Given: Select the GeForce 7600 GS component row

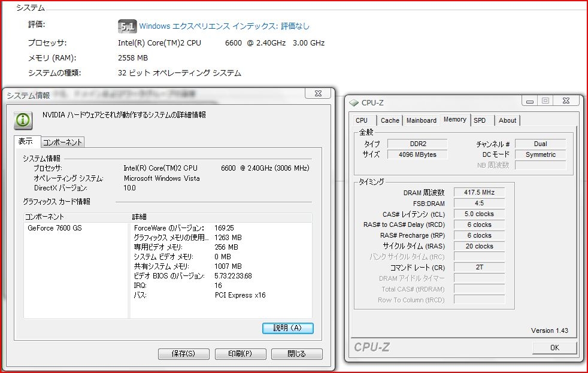Looking at the screenshot, I should (x=54, y=228).
